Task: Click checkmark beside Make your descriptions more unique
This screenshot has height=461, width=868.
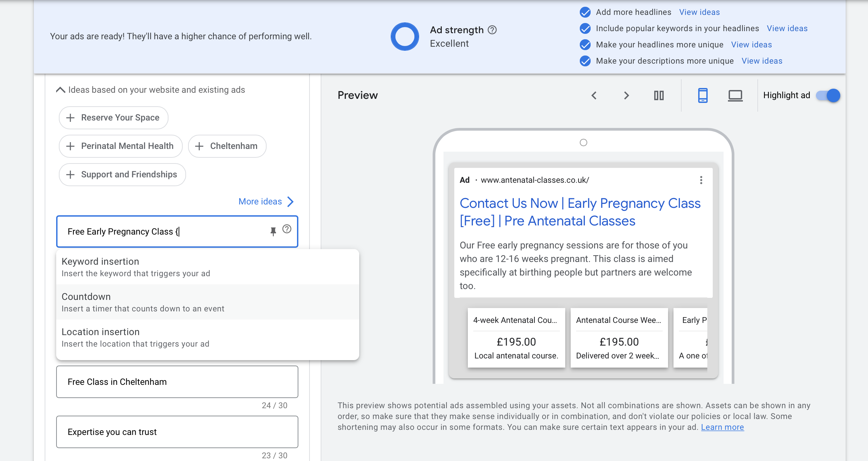Action: (x=585, y=61)
